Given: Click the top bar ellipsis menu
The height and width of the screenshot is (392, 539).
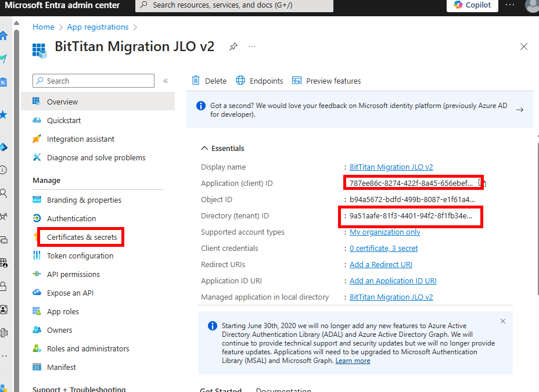Looking at the screenshot, I should point(510,5).
